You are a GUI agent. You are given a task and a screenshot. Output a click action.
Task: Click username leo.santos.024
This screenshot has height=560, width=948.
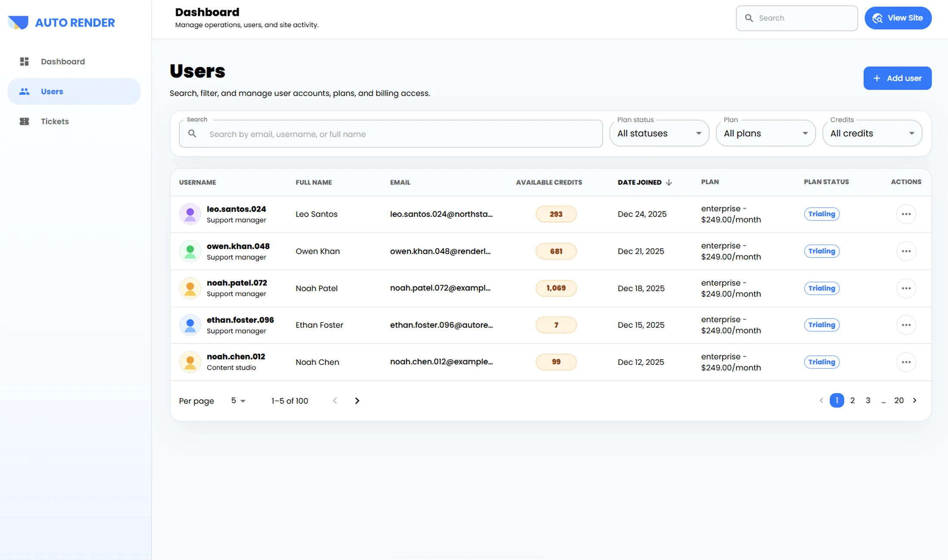click(x=236, y=209)
